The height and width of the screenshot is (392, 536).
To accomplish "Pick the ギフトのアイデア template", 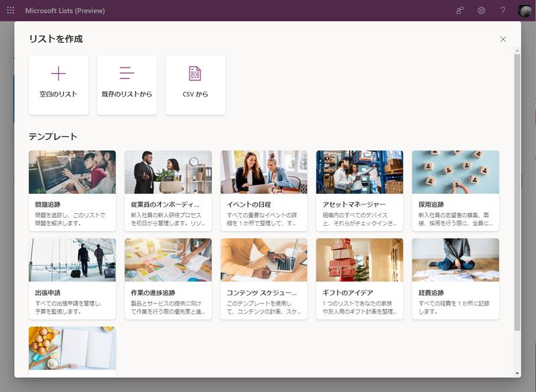I will click(360, 279).
